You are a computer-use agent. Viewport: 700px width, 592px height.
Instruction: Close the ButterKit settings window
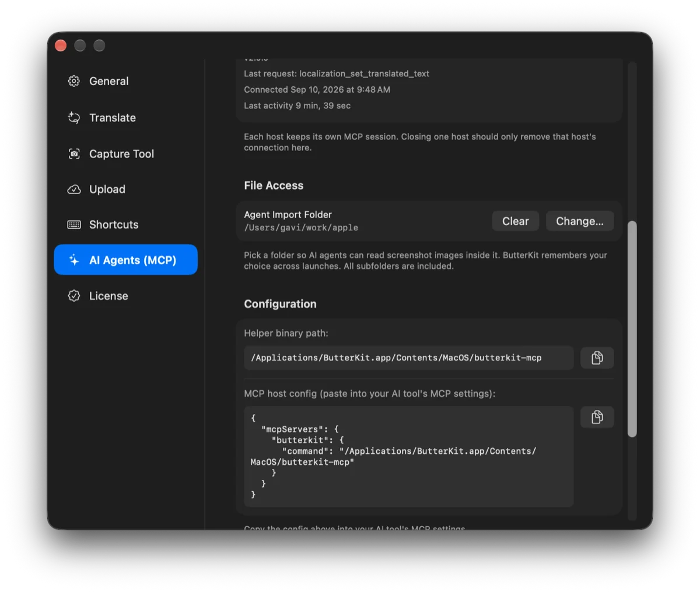tap(61, 45)
